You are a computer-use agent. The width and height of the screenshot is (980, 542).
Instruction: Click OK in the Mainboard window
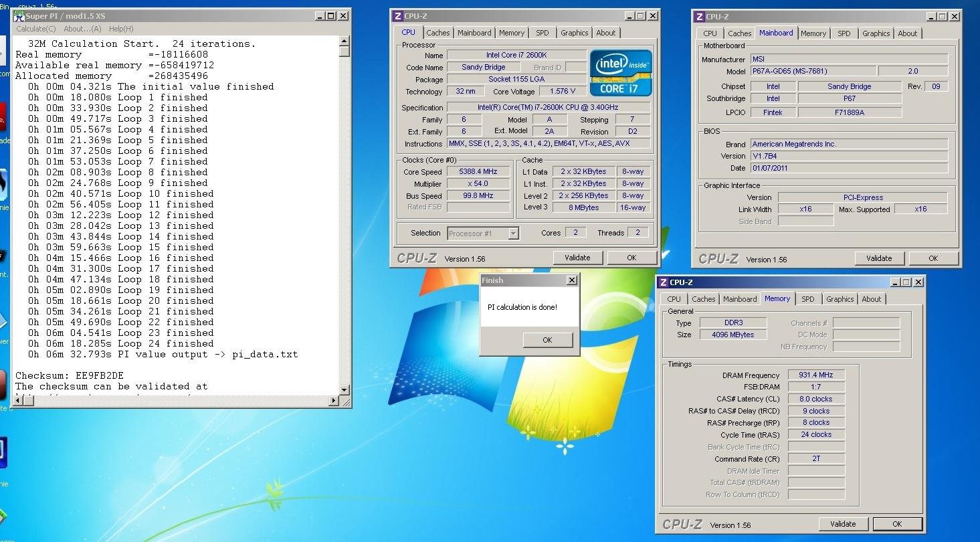pos(933,258)
